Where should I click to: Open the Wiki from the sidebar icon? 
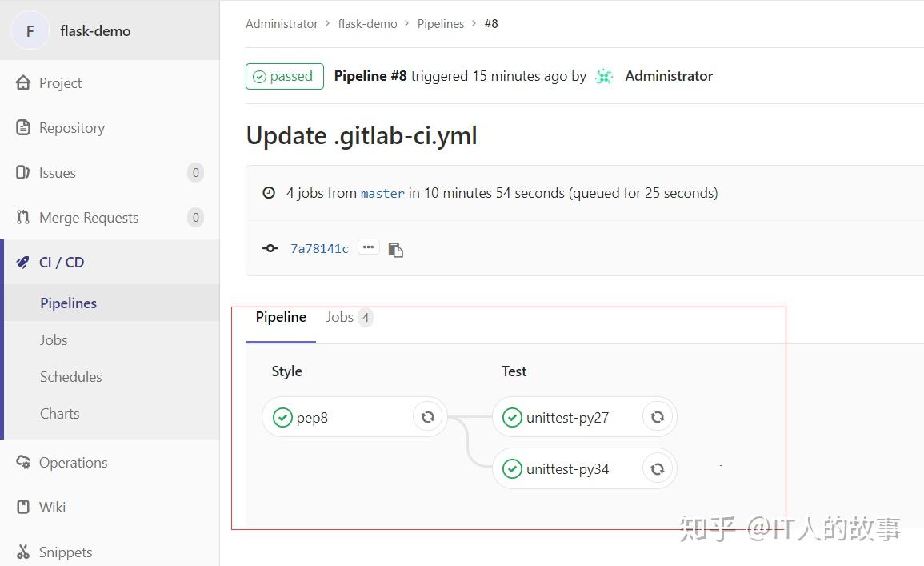(22, 507)
